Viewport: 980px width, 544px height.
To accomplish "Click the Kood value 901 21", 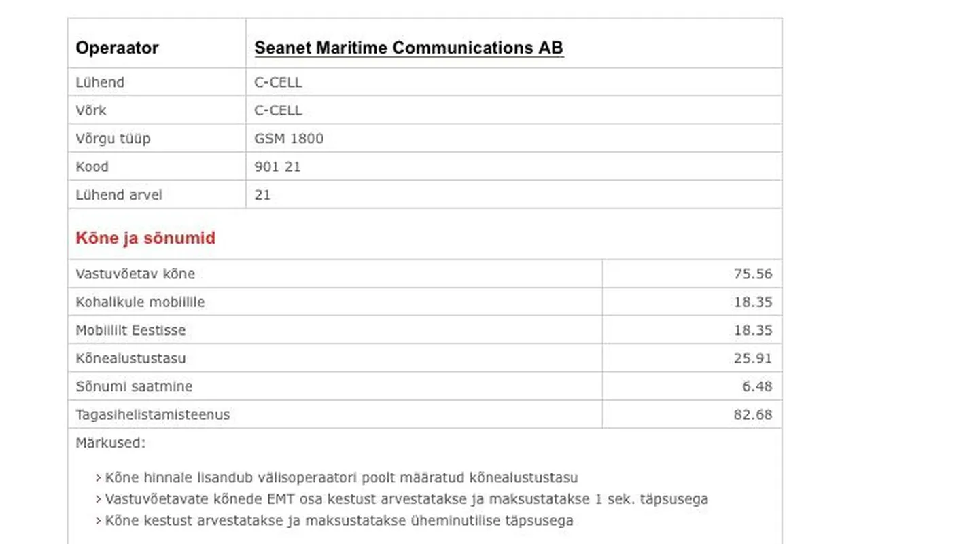I will coord(277,166).
